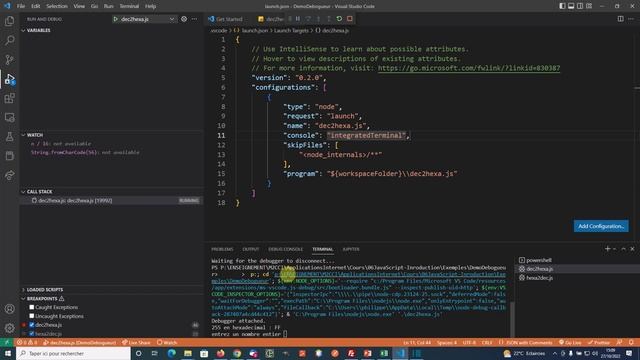
Task: Open the Run menu
Action: point(108,6)
